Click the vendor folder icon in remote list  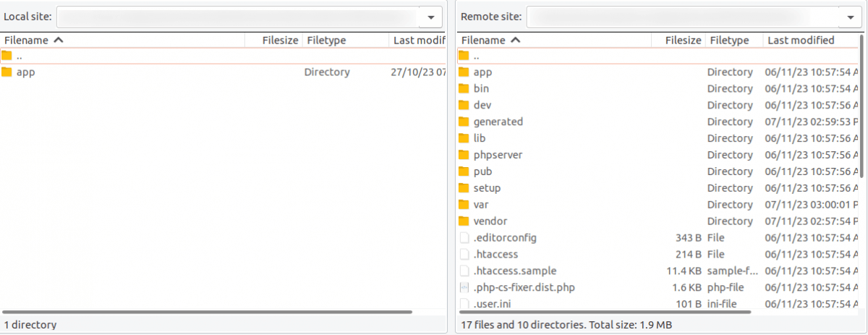464,221
